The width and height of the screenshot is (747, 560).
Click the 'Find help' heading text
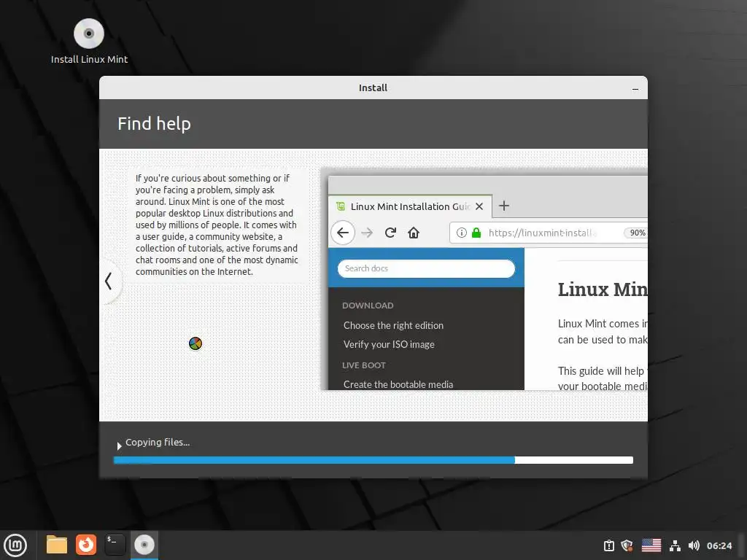click(155, 124)
